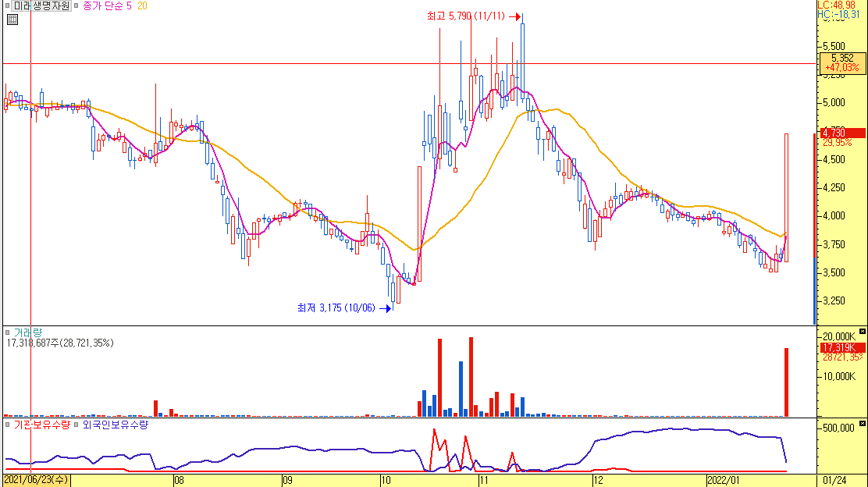The height and width of the screenshot is (487, 868).
Task: Click the red 4,730 current price tag
Action: (842, 133)
